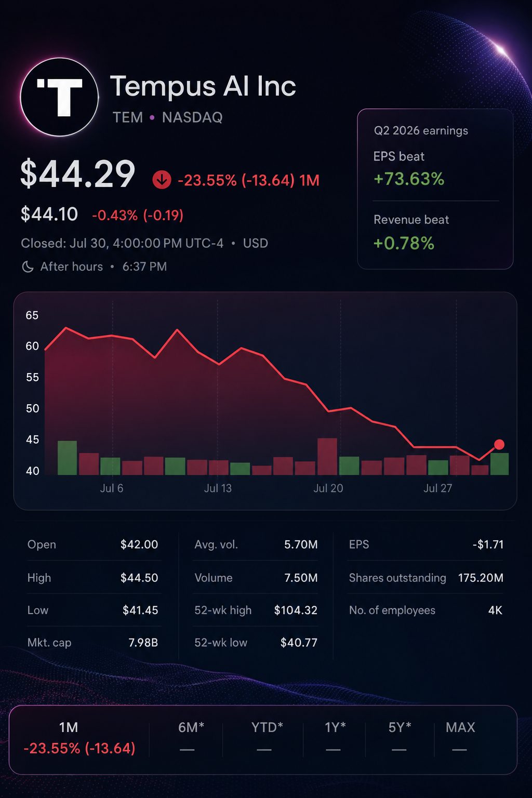Click the Mkt. cap 7.98B row
The height and width of the screenshot is (798, 532).
[92, 643]
